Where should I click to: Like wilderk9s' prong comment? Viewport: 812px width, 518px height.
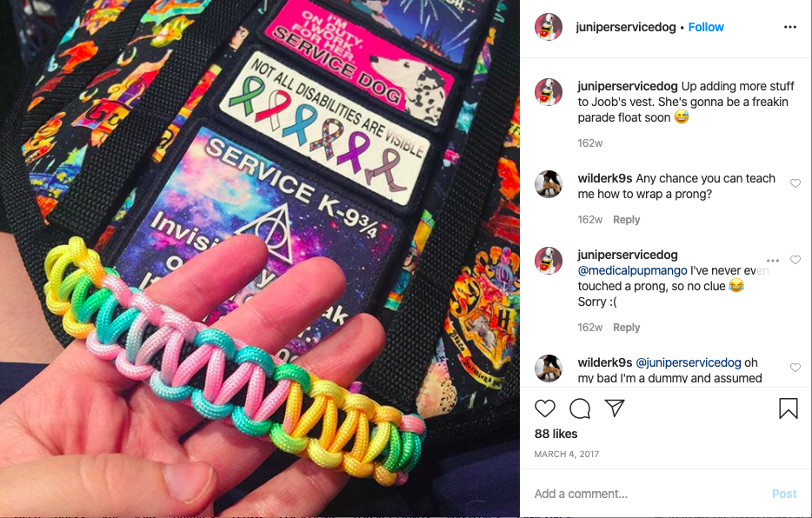click(x=795, y=183)
